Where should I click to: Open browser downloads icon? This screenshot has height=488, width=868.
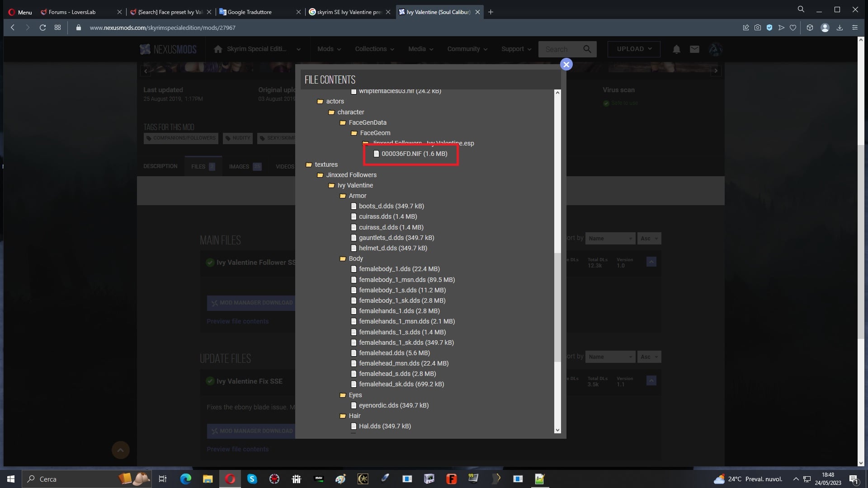pyautogui.click(x=840, y=28)
